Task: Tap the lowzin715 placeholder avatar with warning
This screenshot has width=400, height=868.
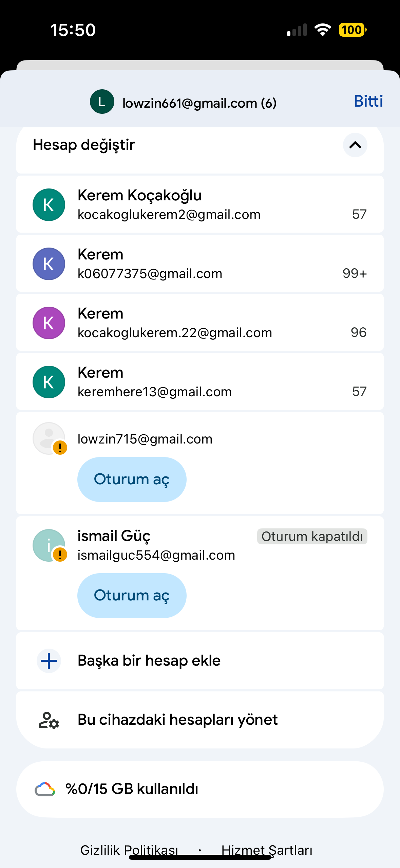Action: tap(50, 438)
